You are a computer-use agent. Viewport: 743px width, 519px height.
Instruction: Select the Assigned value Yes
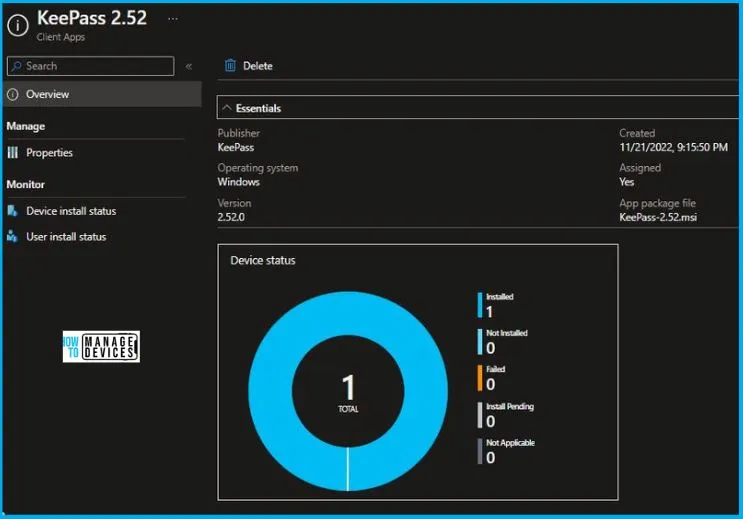click(x=626, y=182)
